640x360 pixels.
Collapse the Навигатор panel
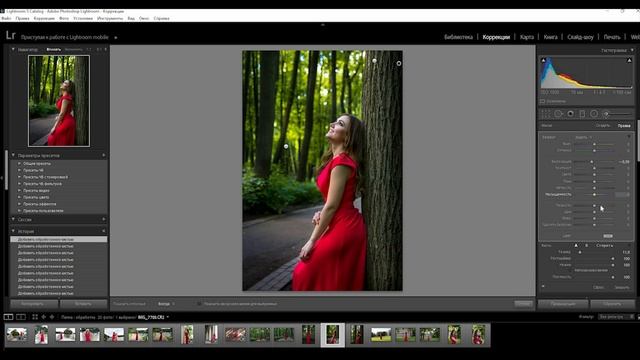[x=13, y=49]
